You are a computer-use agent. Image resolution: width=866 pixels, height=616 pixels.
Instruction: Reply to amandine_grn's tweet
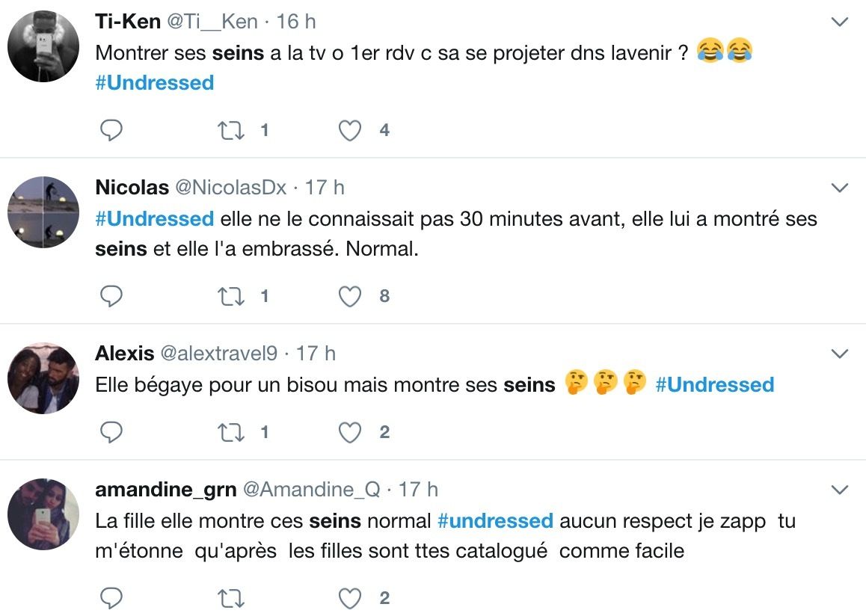coord(111,599)
